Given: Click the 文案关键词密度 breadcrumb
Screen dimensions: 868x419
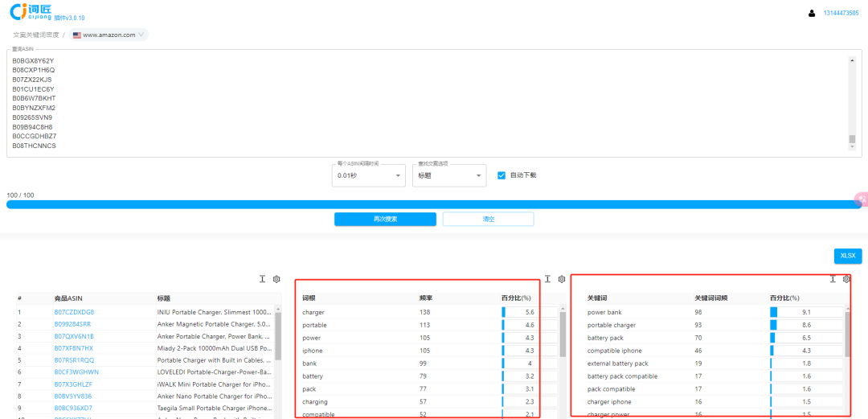Looking at the screenshot, I should (x=36, y=35).
